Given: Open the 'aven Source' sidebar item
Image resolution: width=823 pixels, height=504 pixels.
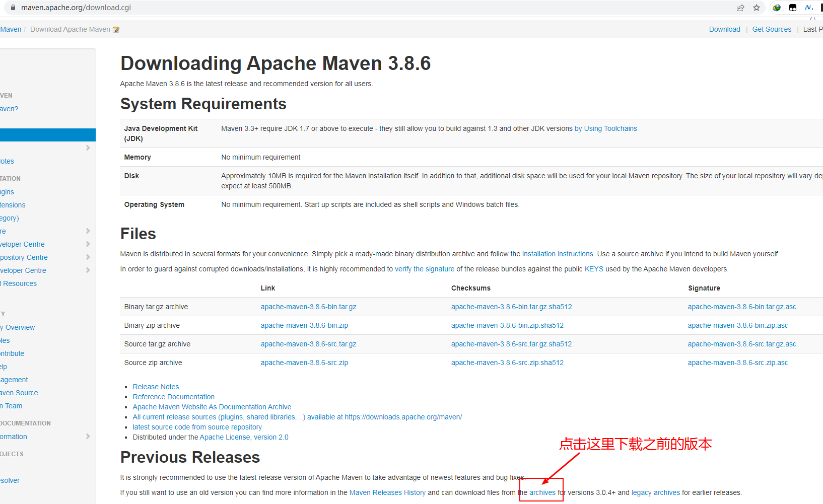Looking at the screenshot, I should pos(19,393).
